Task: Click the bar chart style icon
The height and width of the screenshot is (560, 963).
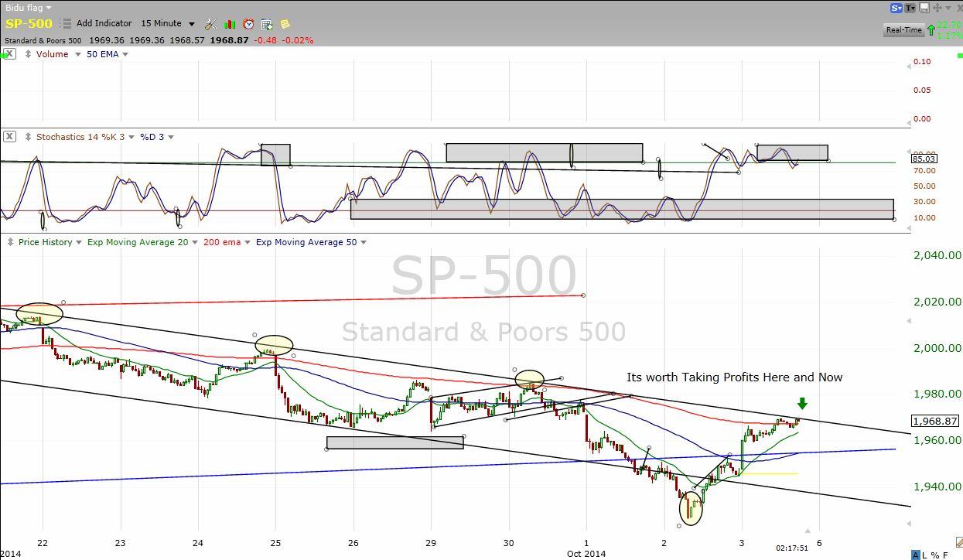Action: coord(230,24)
